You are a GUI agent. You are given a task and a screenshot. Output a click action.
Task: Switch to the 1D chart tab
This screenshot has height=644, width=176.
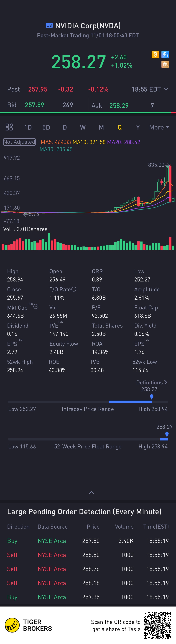[x=28, y=127]
